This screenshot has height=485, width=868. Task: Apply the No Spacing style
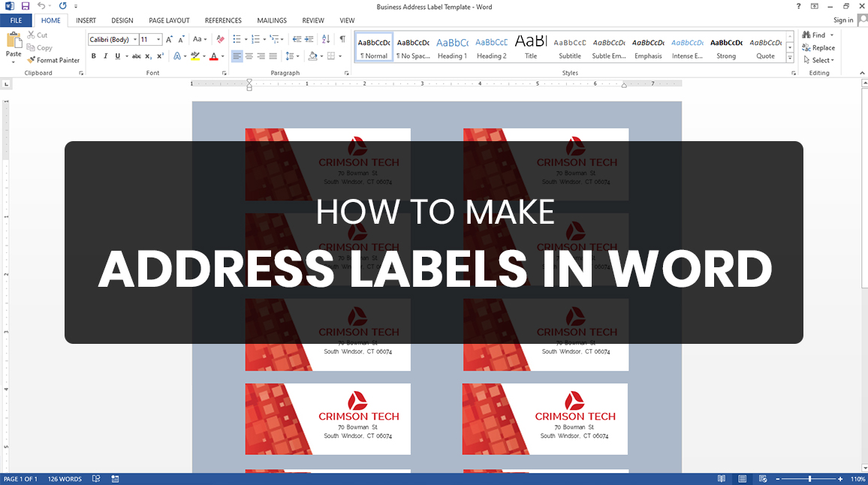(413, 47)
